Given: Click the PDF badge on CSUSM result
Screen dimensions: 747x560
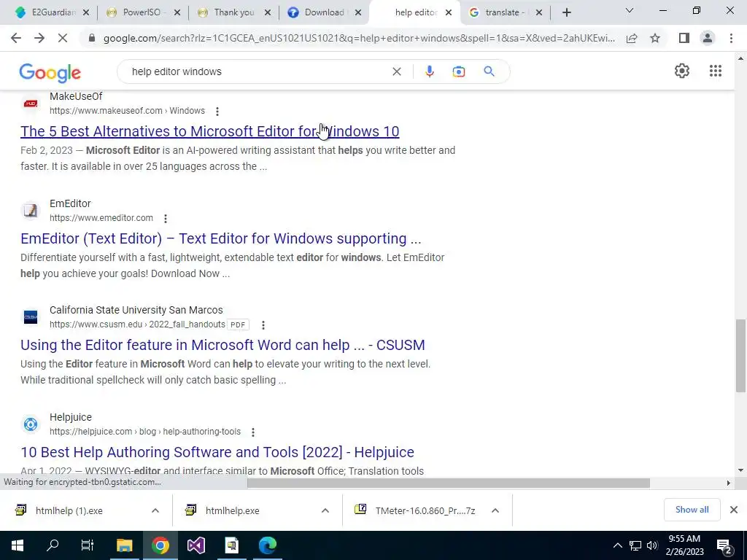Looking at the screenshot, I should click(x=238, y=325).
